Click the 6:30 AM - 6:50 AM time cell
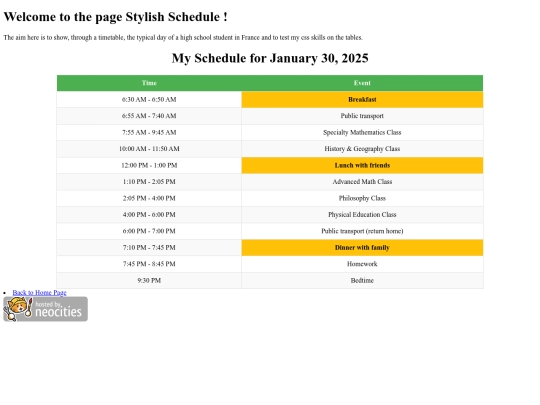The height and width of the screenshot is (405, 540). coord(149,100)
